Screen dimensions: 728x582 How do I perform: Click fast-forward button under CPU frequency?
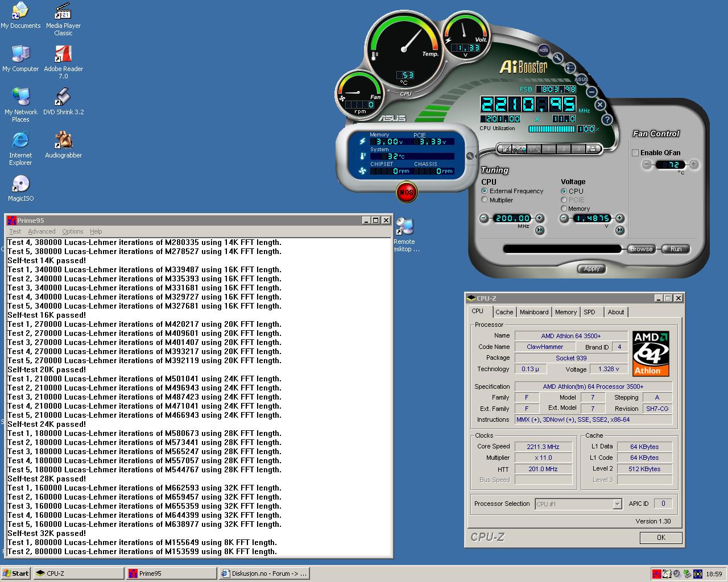coord(539,230)
